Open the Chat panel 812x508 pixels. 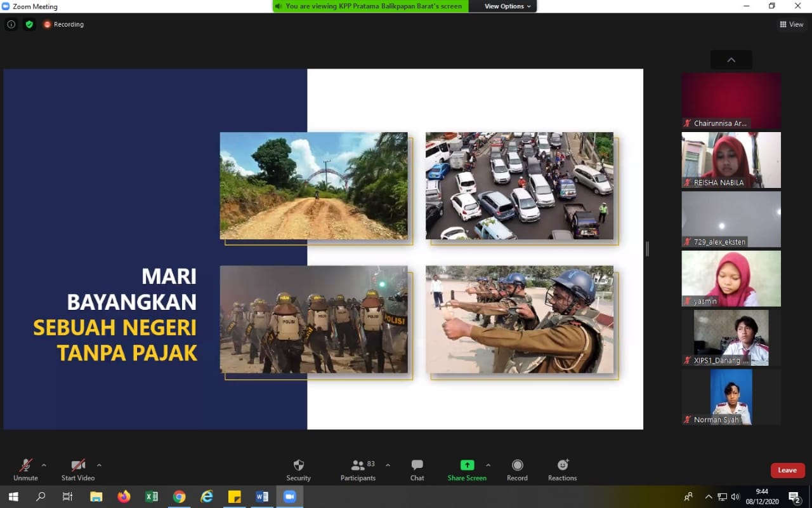click(417, 470)
